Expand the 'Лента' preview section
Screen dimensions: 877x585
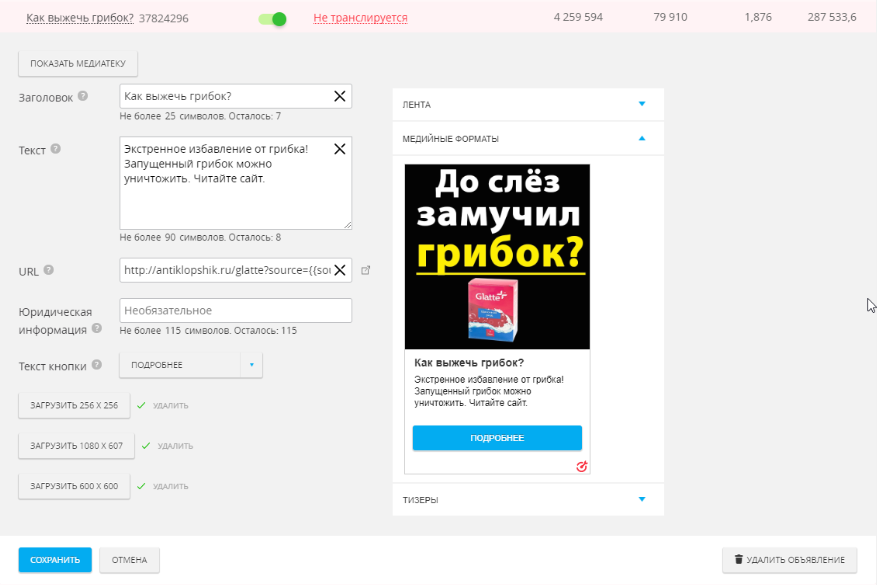click(x=528, y=105)
